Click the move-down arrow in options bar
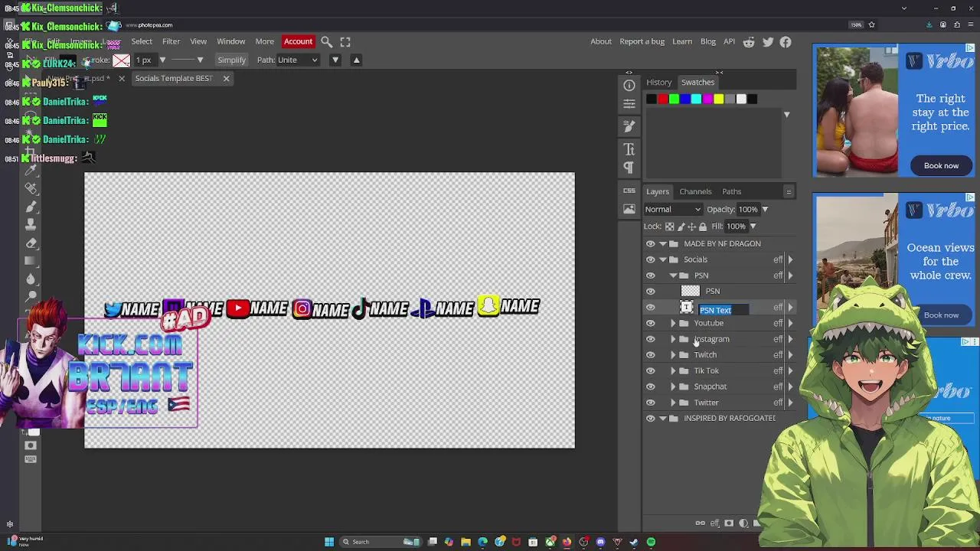The image size is (980, 551). click(335, 60)
